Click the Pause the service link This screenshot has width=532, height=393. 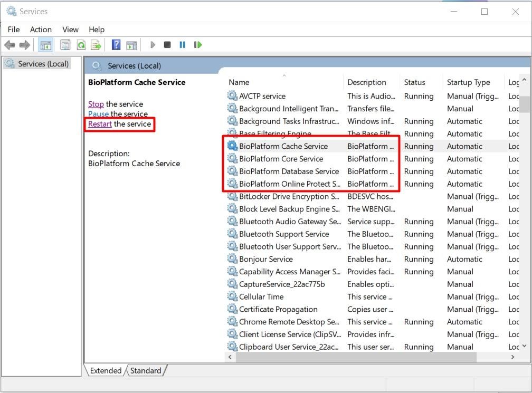pyautogui.click(x=98, y=114)
